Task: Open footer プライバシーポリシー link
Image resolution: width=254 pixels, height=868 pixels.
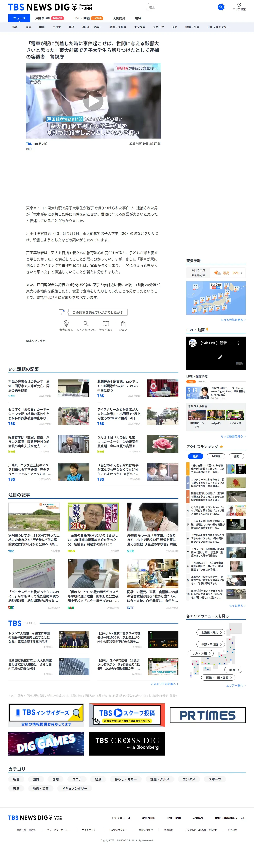Action: pos(59,830)
